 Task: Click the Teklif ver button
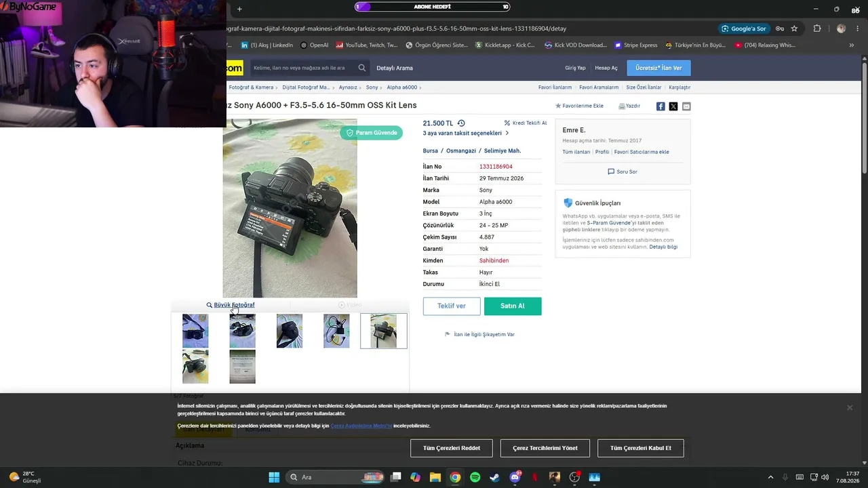click(x=452, y=306)
